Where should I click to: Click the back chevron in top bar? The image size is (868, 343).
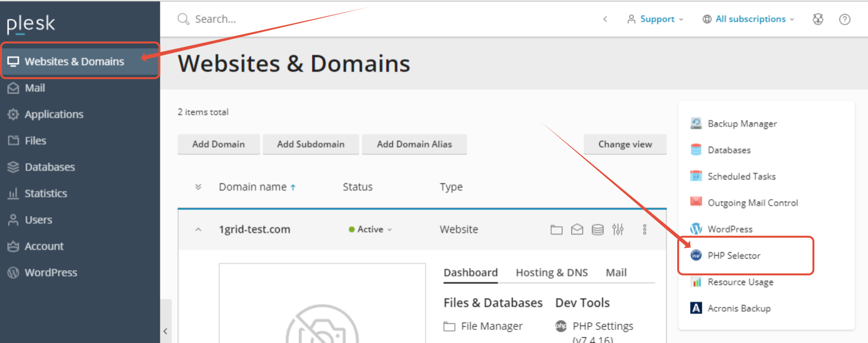(x=605, y=19)
